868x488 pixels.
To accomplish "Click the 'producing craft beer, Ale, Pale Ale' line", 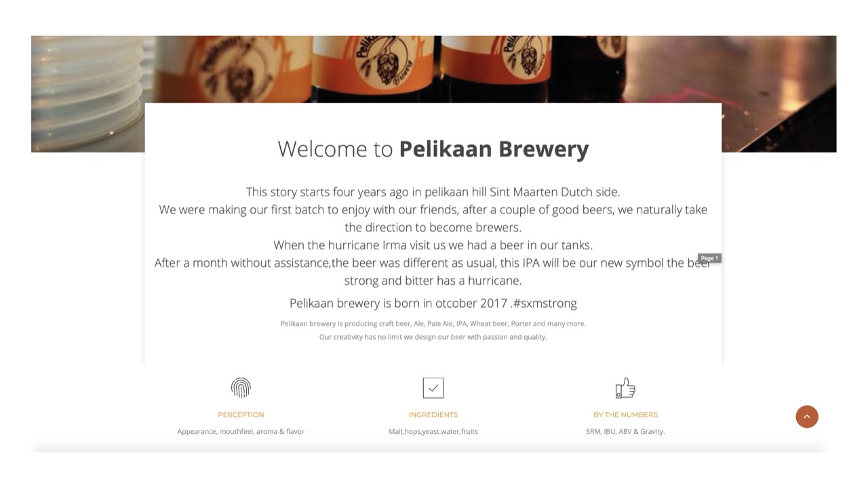I will coord(433,324).
